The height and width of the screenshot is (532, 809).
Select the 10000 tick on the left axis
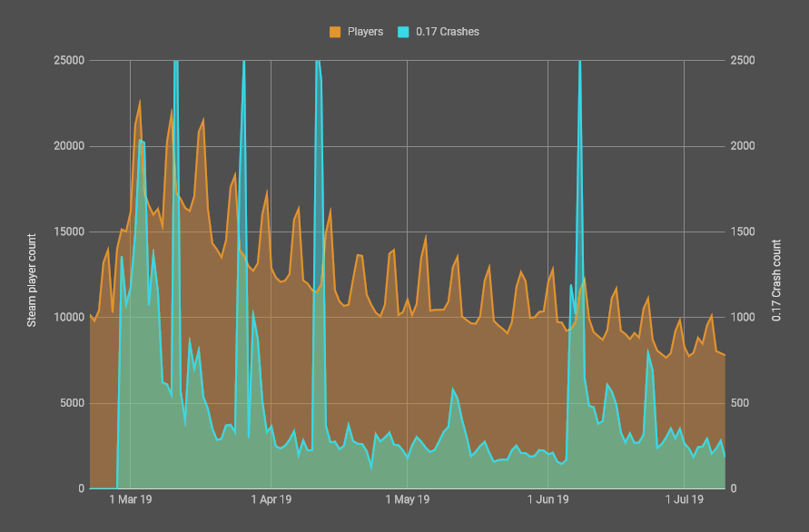point(69,318)
